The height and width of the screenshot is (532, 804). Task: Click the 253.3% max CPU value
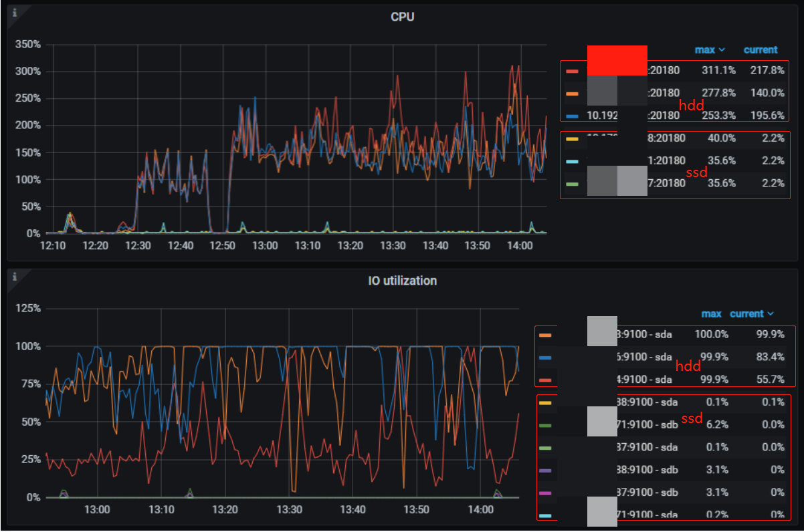(x=718, y=116)
